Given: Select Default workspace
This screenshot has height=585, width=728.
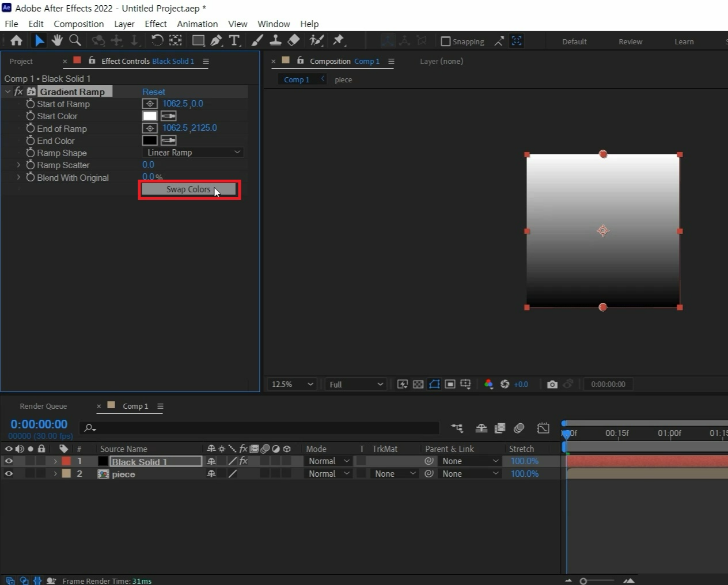Looking at the screenshot, I should (574, 41).
